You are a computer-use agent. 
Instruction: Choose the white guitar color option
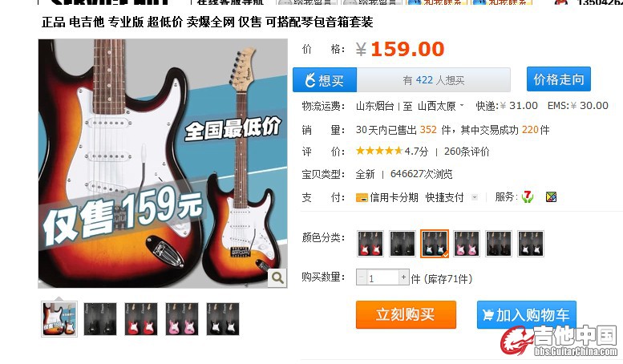coord(531,243)
